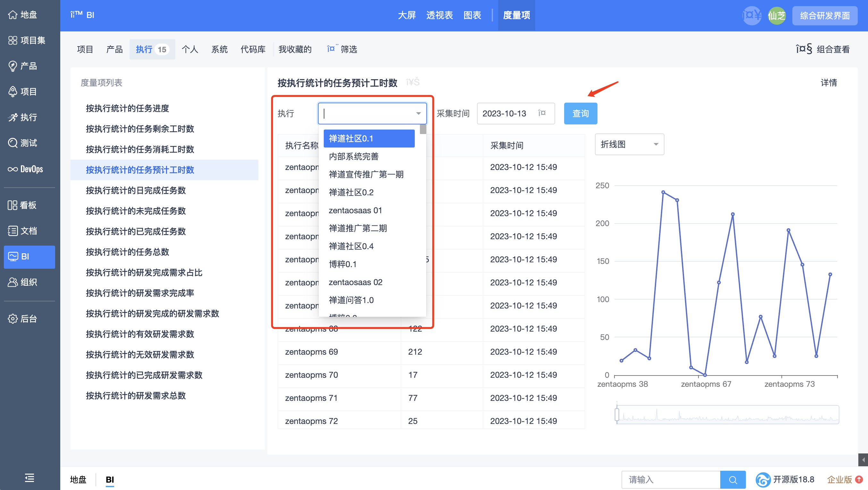Open the BI sidebar item
Image resolution: width=868 pixels, height=490 pixels.
tap(30, 257)
